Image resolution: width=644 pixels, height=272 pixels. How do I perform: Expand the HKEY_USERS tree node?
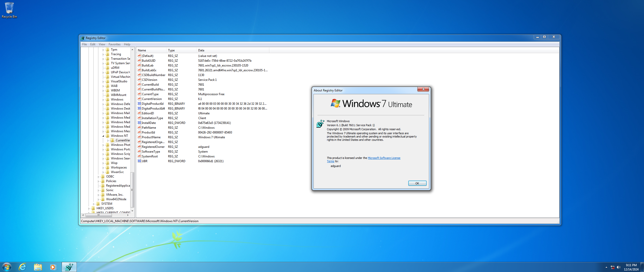(x=89, y=209)
